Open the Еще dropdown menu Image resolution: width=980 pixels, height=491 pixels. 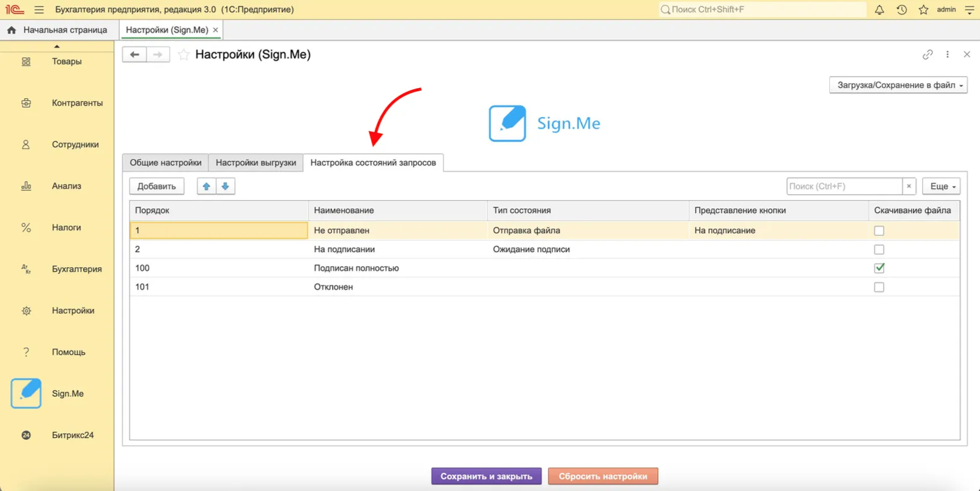941,186
